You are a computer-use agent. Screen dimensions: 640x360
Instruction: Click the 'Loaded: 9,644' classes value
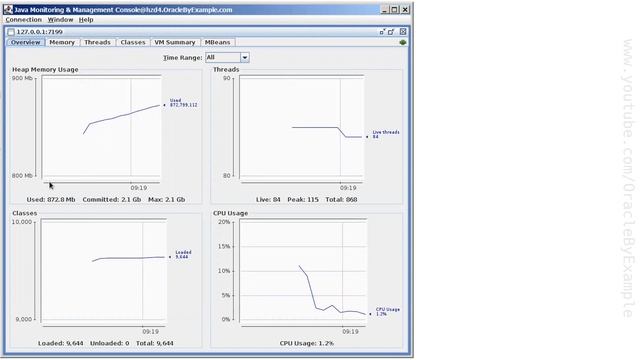point(60,343)
